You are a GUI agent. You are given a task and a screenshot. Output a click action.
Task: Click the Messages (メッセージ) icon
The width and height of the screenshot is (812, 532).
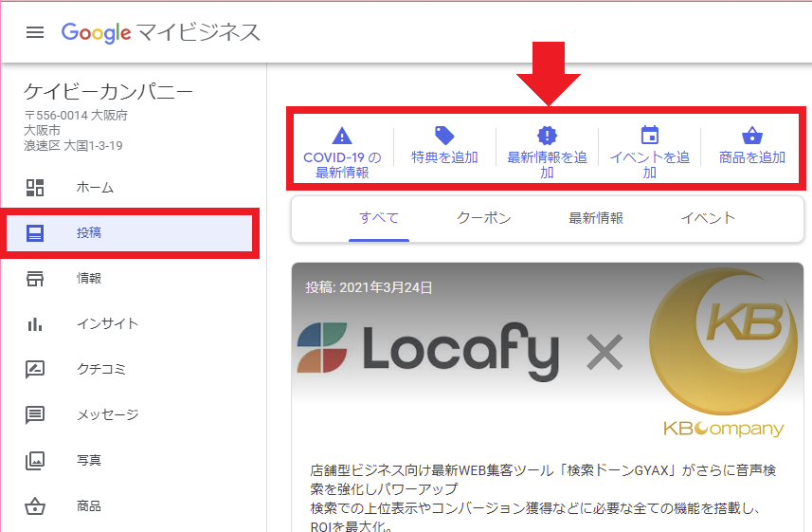pos(35,414)
